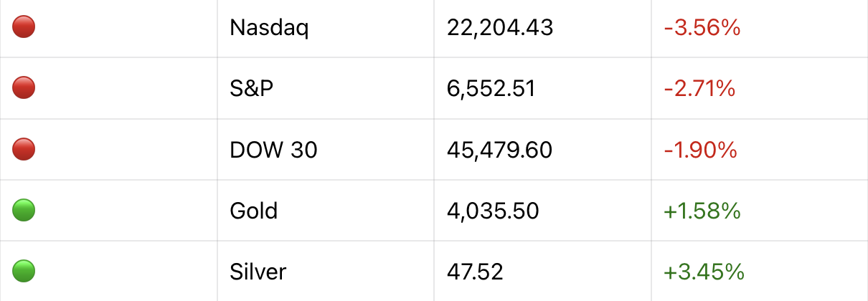The width and height of the screenshot is (868, 301).
Task: Select the Silver name cell
Action: point(258,272)
